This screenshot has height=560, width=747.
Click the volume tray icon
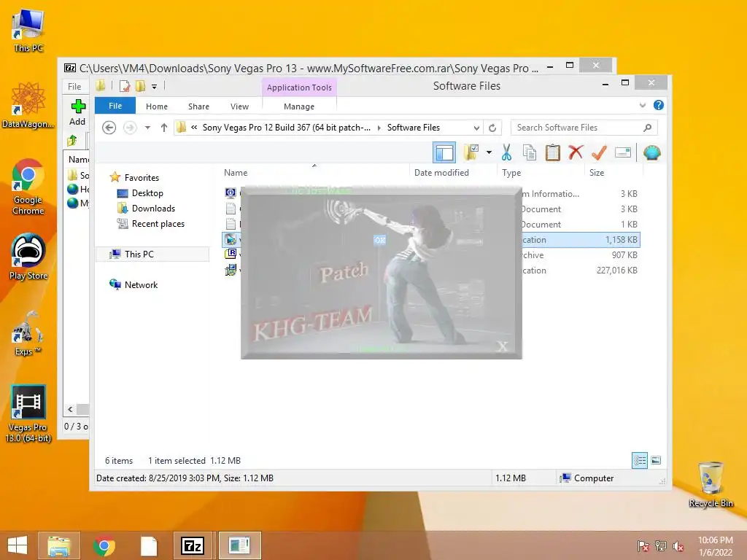tap(678, 546)
